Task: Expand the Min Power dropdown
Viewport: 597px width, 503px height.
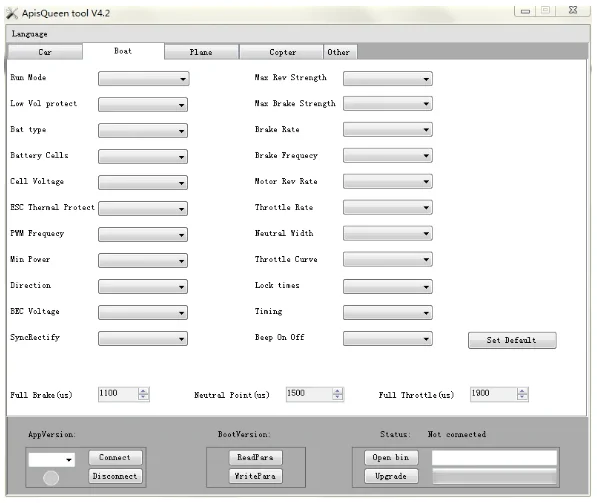Action: coord(143,260)
